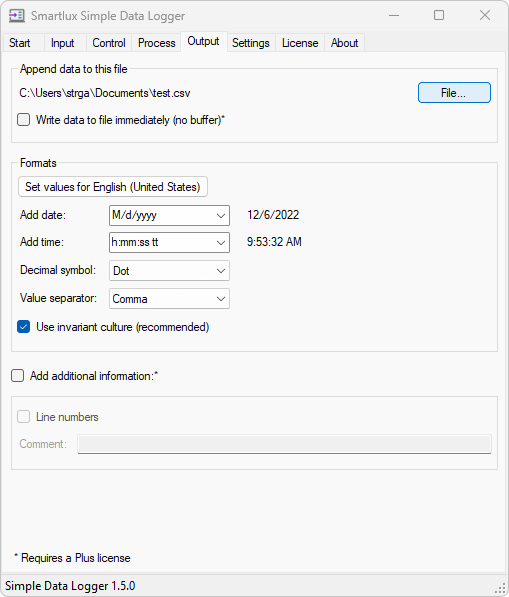Open the Add time format dropdown
This screenshot has width=509, height=597.
tap(169, 243)
